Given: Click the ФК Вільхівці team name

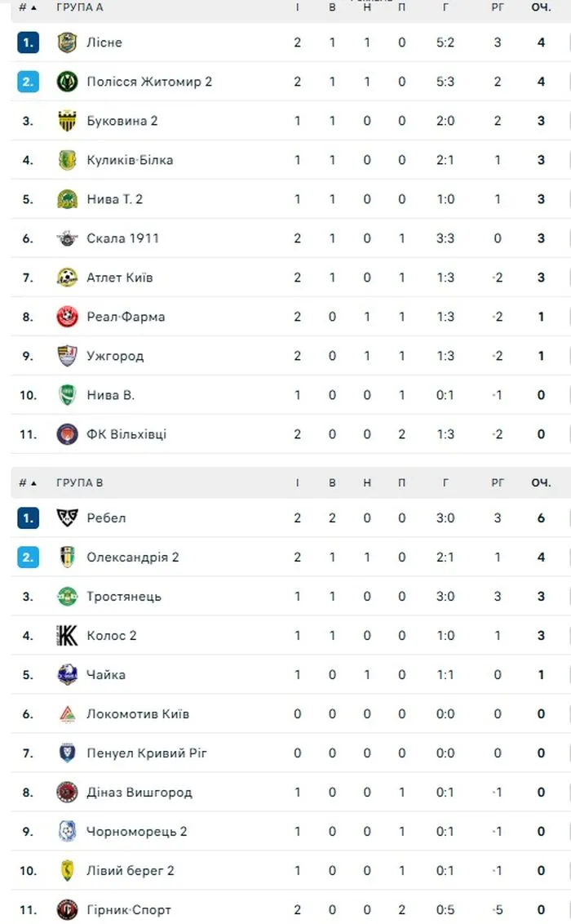Looking at the screenshot, I should [126, 434].
